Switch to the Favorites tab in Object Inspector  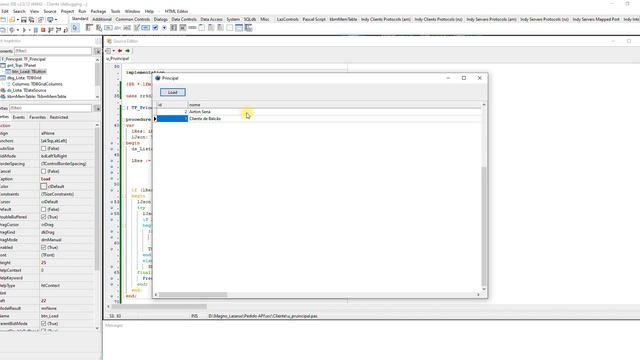(x=38, y=117)
